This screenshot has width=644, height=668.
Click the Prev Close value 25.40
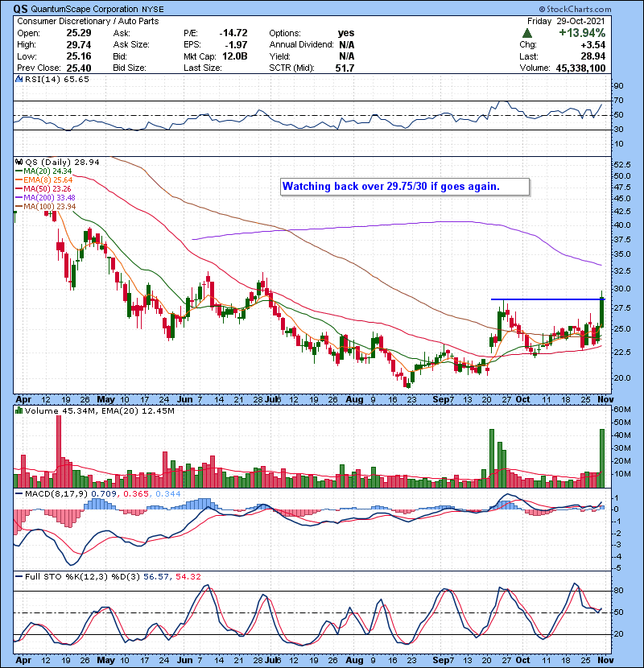tap(79, 68)
